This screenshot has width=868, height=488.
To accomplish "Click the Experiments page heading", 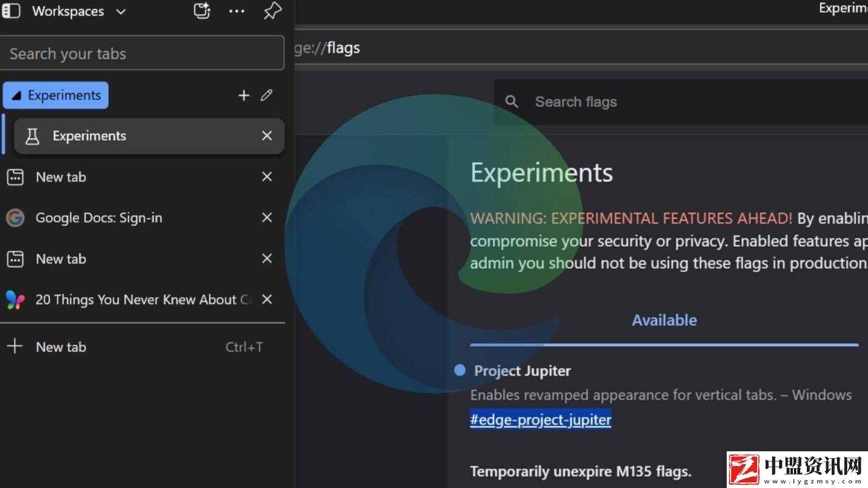I will [541, 172].
